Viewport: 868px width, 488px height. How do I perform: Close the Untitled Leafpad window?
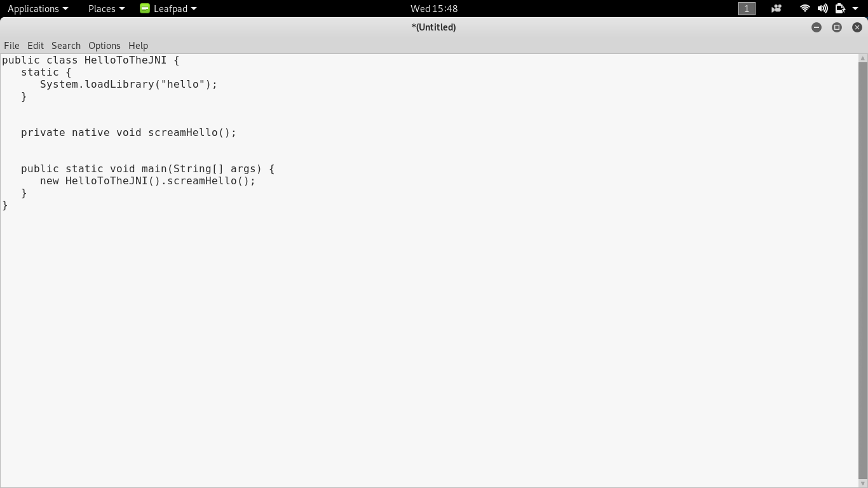tap(857, 27)
